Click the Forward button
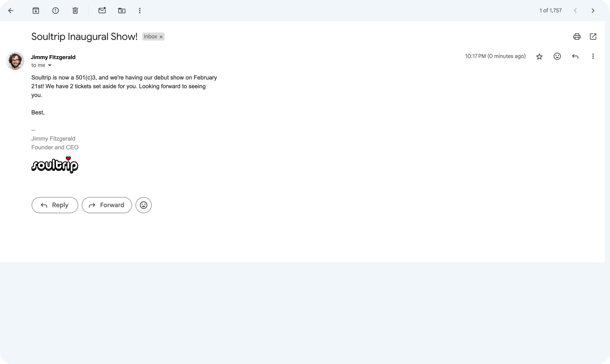610x364 pixels. 107,205
